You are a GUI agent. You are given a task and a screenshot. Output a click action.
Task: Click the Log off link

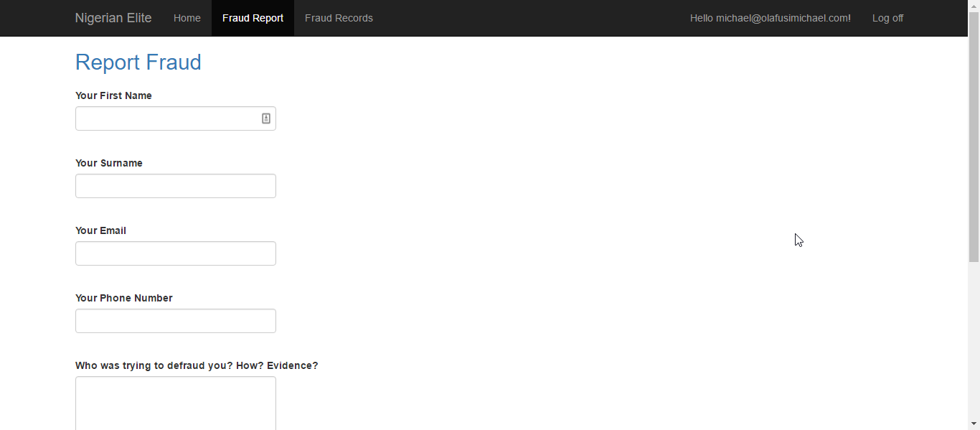coord(887,17)
